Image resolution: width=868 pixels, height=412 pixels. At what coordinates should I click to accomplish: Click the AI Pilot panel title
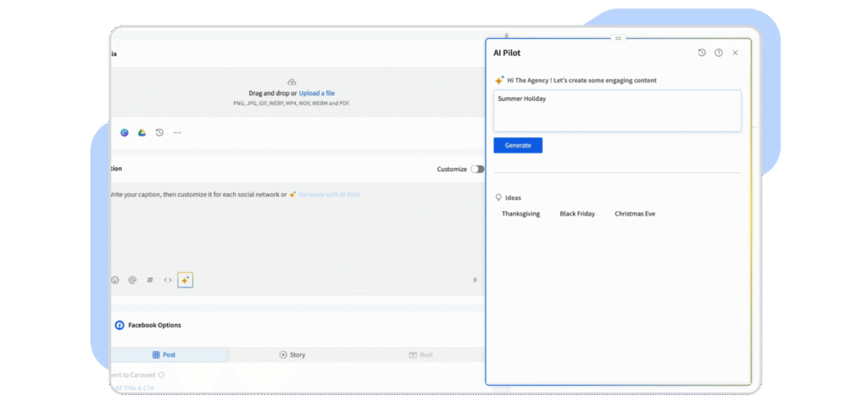[x=507, y=53]
